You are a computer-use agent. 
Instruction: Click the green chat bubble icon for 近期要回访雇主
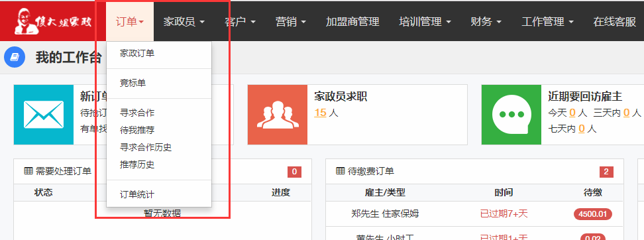point(511,115)
